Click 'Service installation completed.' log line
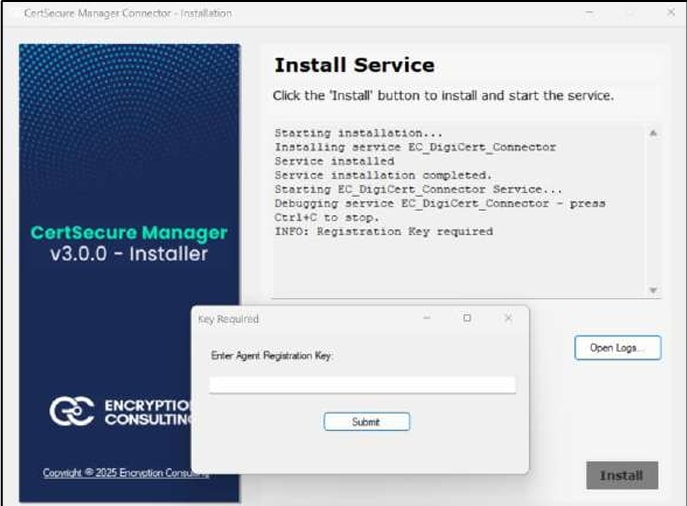This screenshot has height=506, width=687. click(x=383, y=175)
